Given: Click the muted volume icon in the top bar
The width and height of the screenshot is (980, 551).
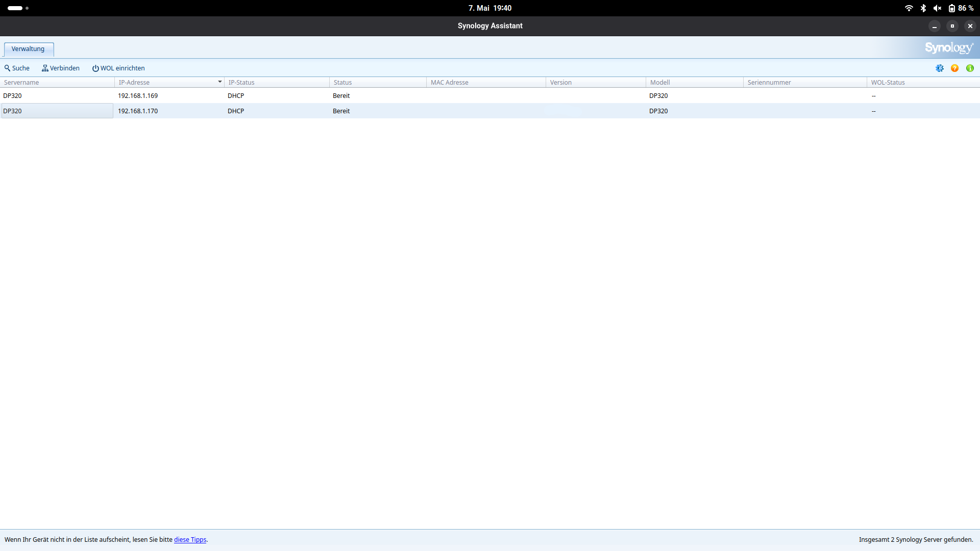Looking at the screenshot, I should (x=937, y=8).
